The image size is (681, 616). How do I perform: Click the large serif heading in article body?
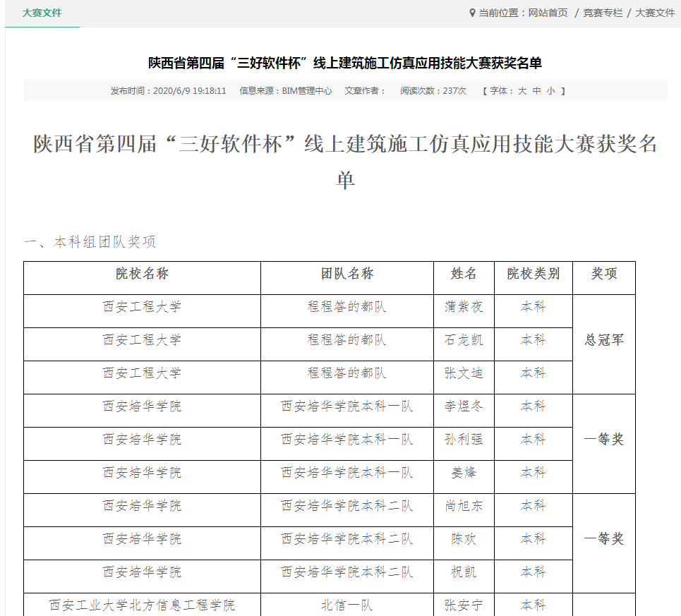click(345, 162)
